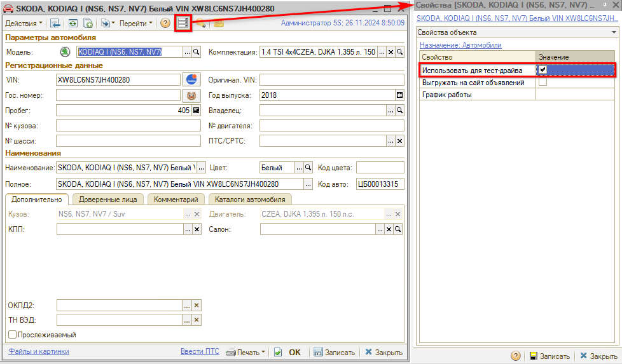The image size is (622, 364).
Task: Open the create-based-on dropdown icon
Action: tap(107, 24)
